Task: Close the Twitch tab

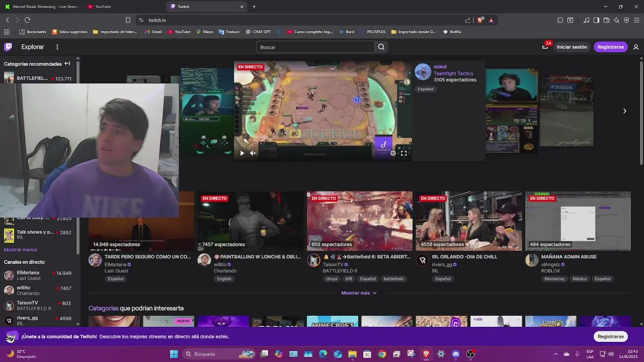Action: click(x=242, y=7)
